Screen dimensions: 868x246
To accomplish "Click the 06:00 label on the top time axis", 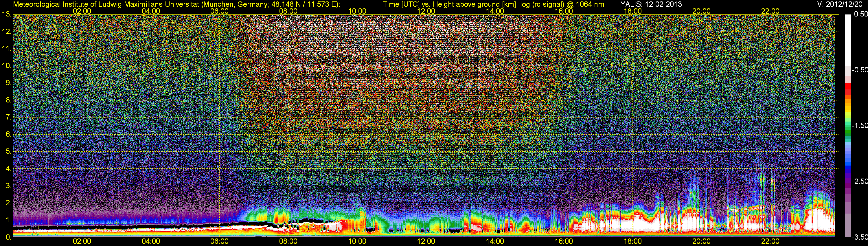I will (219, 11).
